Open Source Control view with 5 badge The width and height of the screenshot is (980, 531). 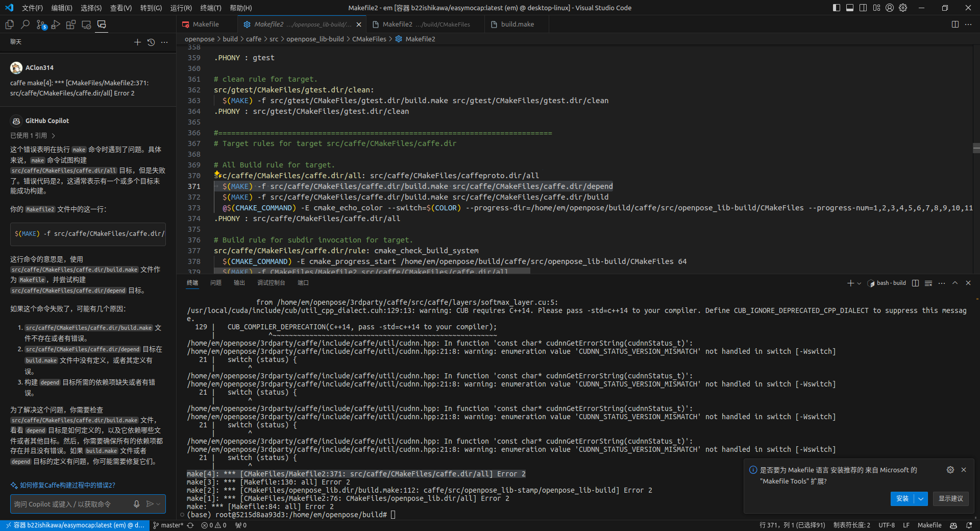41,25
